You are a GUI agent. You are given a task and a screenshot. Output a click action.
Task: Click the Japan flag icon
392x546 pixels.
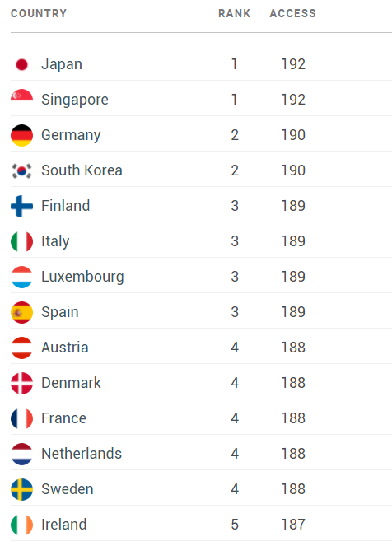21,64
